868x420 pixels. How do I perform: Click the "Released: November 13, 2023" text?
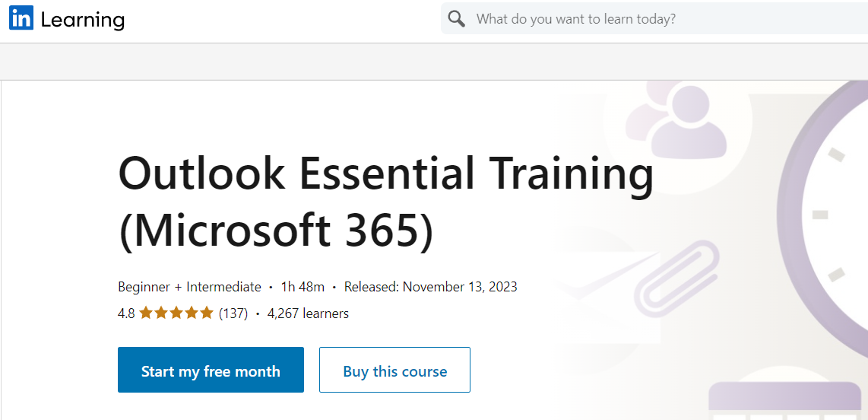pos(430,287)
